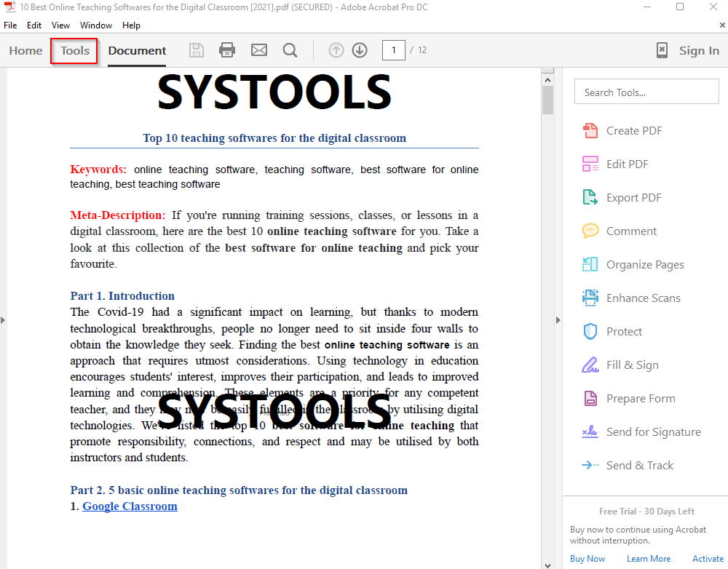
Task: Click the Export PDF label
Action: click(x=634, y=198)
